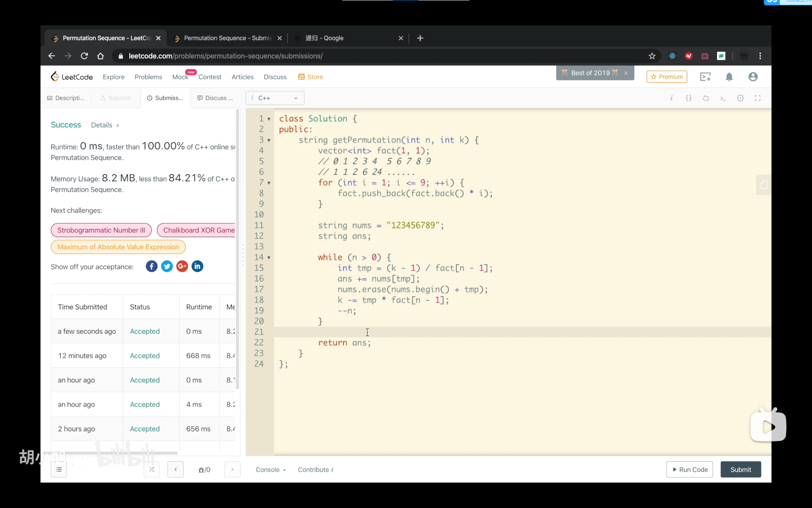This screenshot has width=812, height=508.
Task: Share acceptance via Twitter icon
Action: pos(167,266)
